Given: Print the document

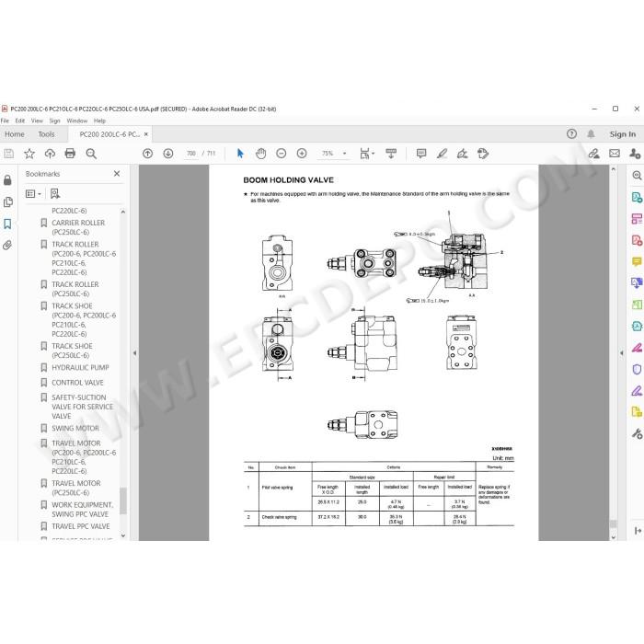Looking at the screenshot, I should (x=70, y=154).
